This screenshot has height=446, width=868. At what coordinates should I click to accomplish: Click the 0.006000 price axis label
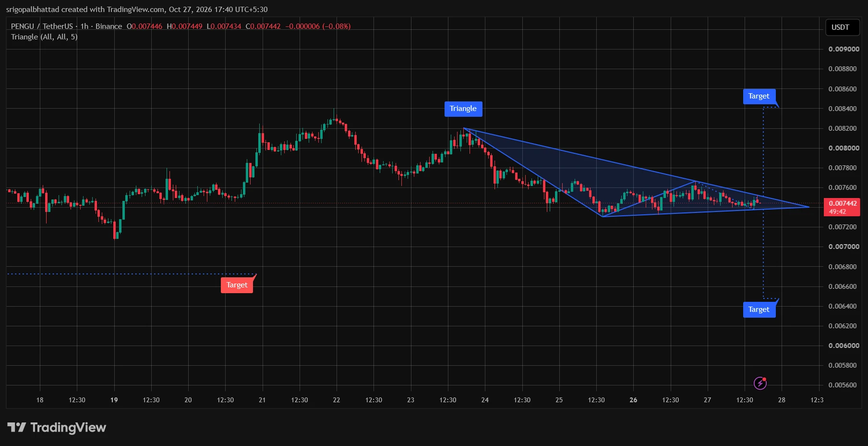(x=844, y=346)
